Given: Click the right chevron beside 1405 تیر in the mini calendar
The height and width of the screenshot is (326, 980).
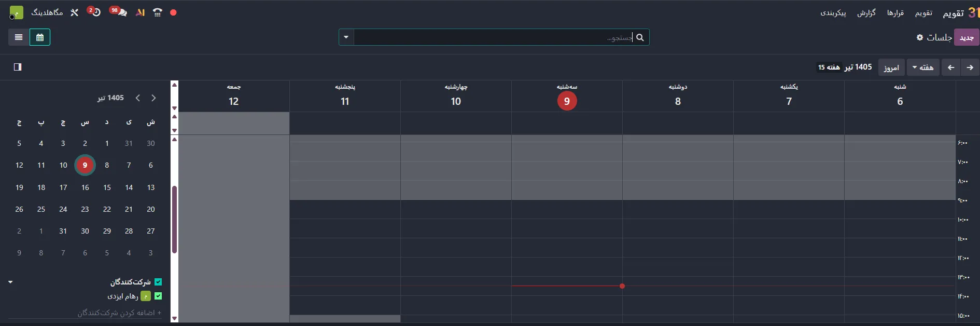Looking at the screenshot, I should [153, 98].
